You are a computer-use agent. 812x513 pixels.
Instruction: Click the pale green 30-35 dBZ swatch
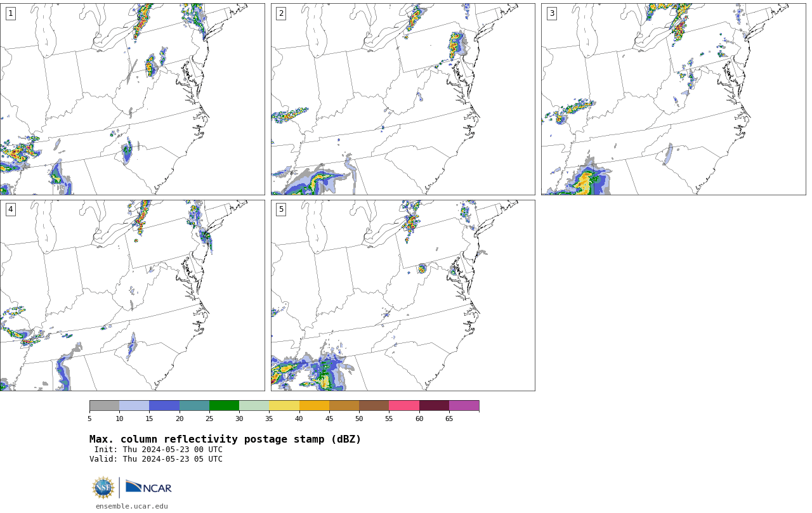pyautogui.click(x=254, y=406)
